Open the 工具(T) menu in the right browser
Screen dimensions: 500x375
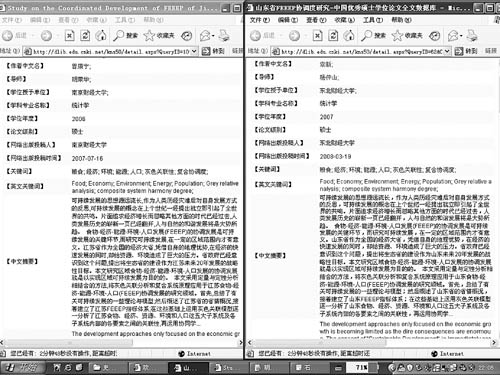click(x=373, y=20)
